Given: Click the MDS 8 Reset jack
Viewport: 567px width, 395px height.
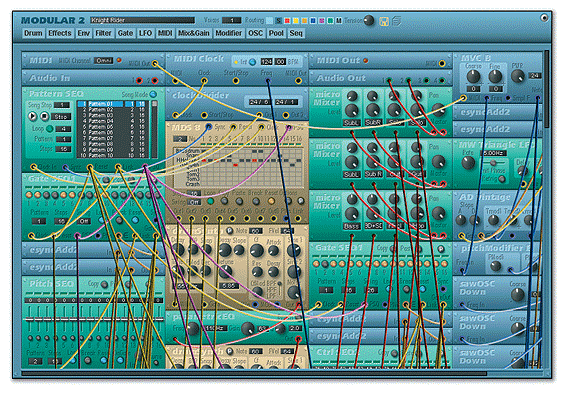Looking at the screenshot, I should 233,127.
